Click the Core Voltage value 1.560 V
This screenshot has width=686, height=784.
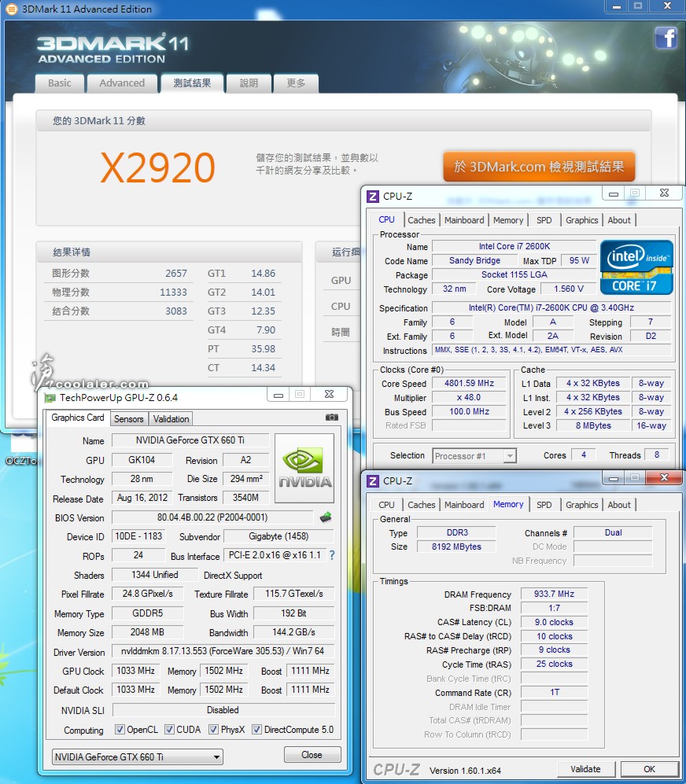[569, 289]
